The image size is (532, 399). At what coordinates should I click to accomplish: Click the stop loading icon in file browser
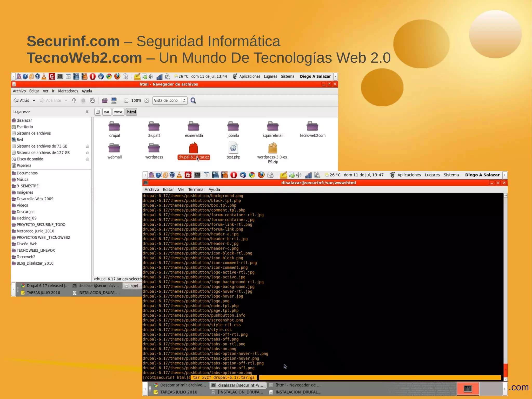(x=83, y=100)
